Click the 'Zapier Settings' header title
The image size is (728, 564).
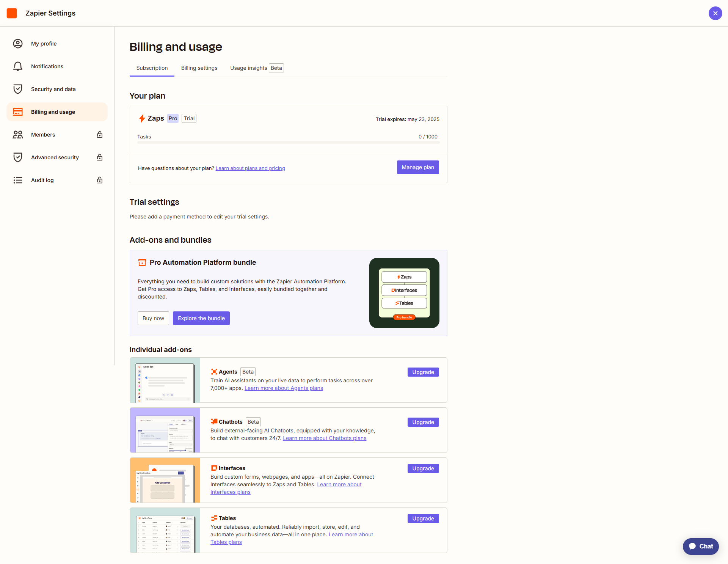pyautogui.click(x=50, y=13)
